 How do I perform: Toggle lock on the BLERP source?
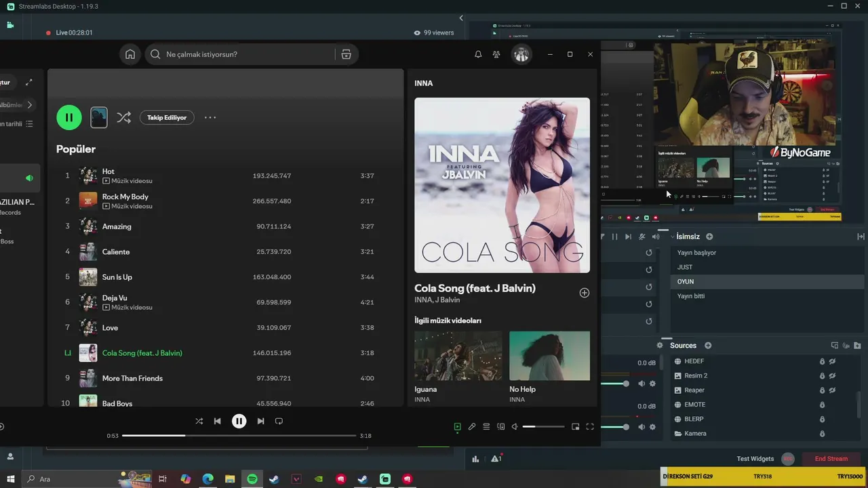[x=822, y=419]
